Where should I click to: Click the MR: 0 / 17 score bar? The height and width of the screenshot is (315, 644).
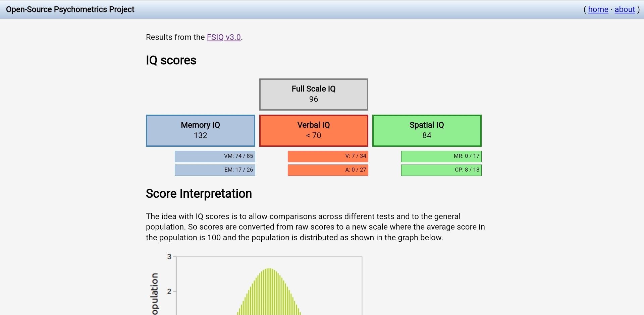coord(441,156)
